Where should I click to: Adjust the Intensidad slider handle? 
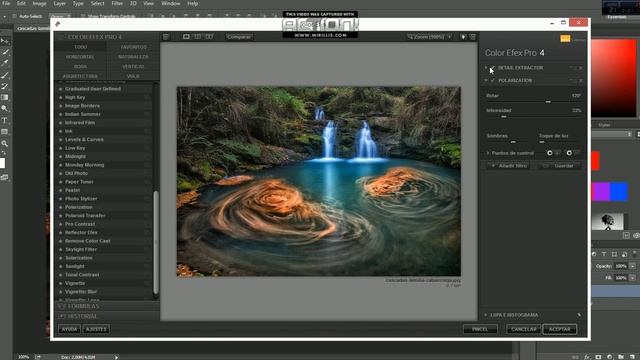tap(504, 116)
